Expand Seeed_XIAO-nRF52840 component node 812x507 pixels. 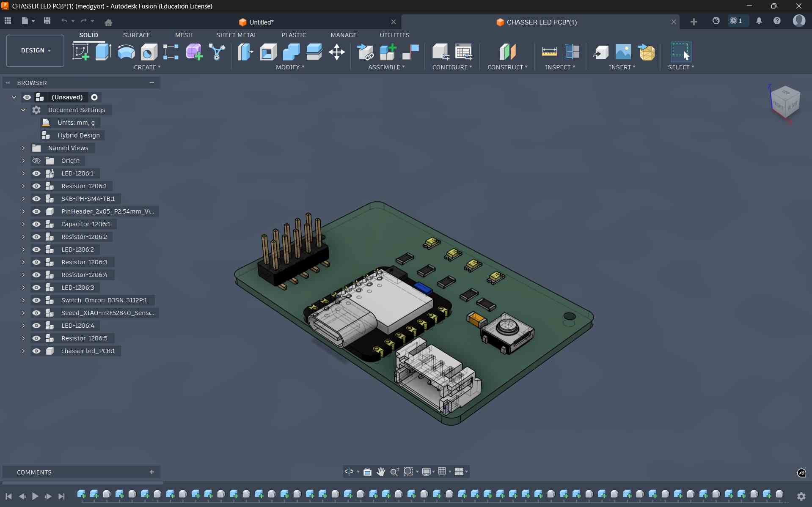(23, 313)
